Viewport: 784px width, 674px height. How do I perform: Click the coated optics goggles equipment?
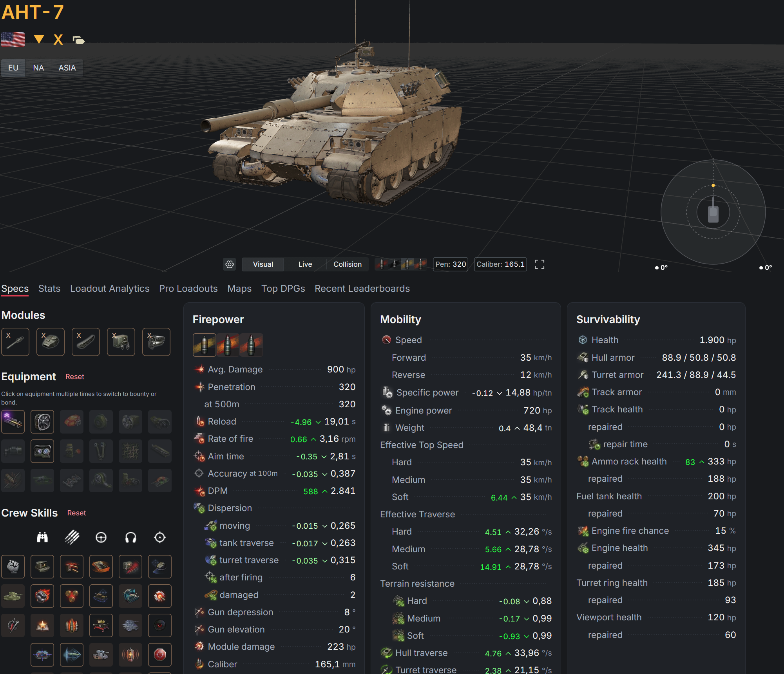(x=42, y=451)
